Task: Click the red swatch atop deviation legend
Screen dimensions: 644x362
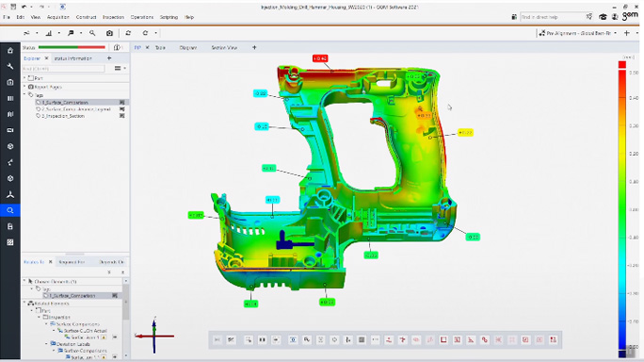Action: pyautogui.click(x=622, y=65)
